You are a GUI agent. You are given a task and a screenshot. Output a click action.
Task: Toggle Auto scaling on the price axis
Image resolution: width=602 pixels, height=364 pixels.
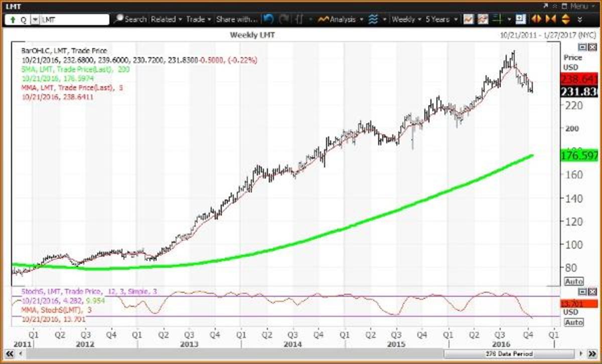coord(574,281)
